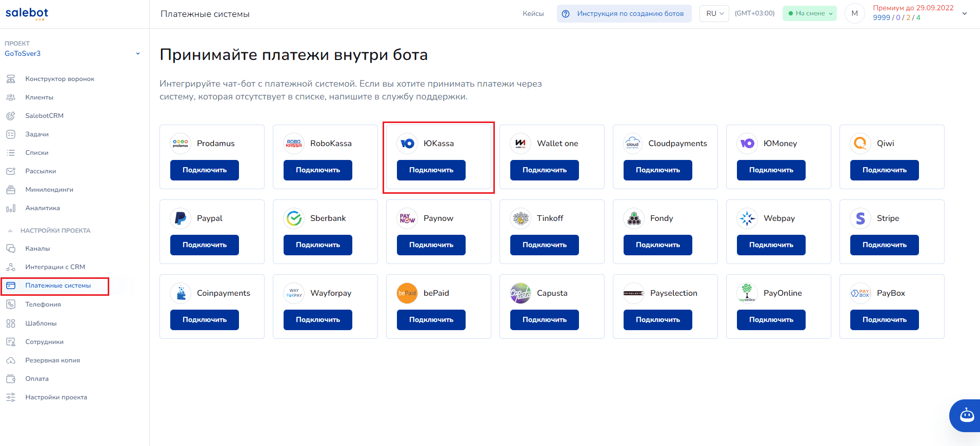The height and width of the screenshot is (446, 980).
Task: Click the Sberbank logo icon
Action: (294, 218)
